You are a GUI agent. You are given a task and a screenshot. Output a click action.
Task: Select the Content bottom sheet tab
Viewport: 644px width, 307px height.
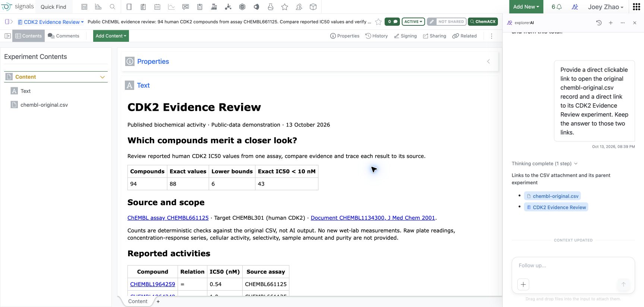(x=138, y=301)
